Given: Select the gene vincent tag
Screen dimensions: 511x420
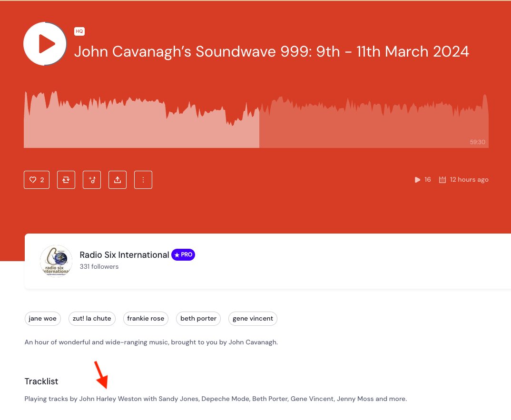Looking at the screenshot, I should [x=253, y=318].
